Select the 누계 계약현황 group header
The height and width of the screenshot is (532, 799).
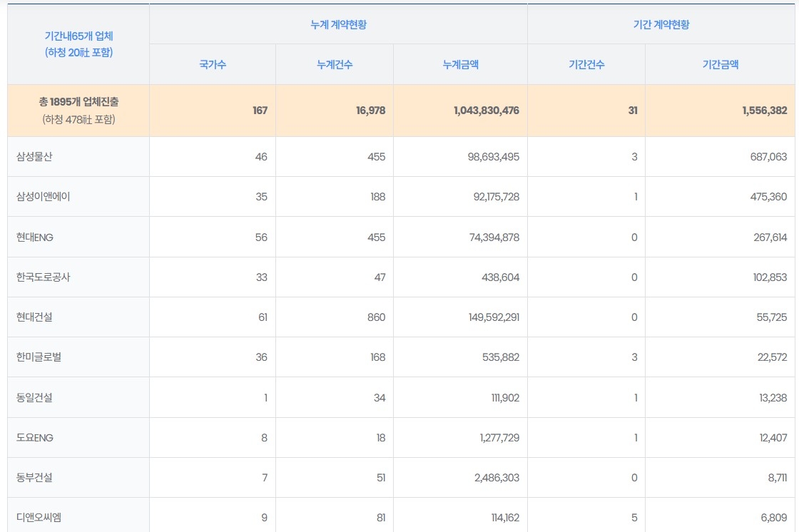coord(338,24)
